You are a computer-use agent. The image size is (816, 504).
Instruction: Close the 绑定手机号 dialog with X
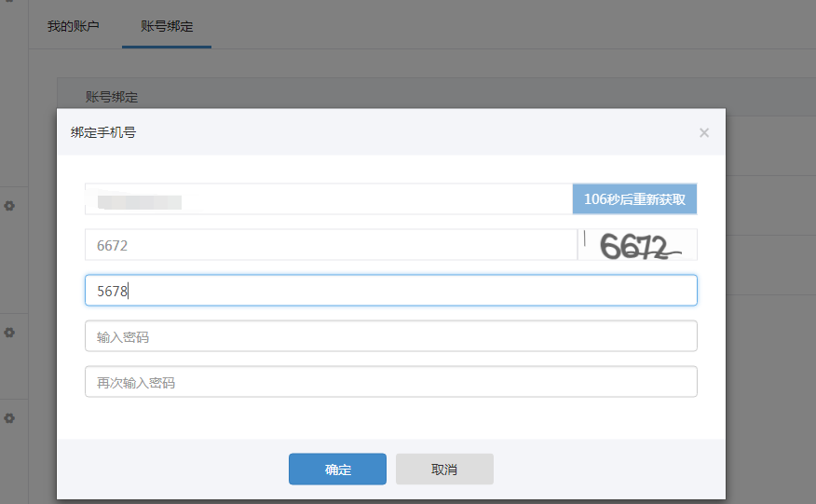704,133
